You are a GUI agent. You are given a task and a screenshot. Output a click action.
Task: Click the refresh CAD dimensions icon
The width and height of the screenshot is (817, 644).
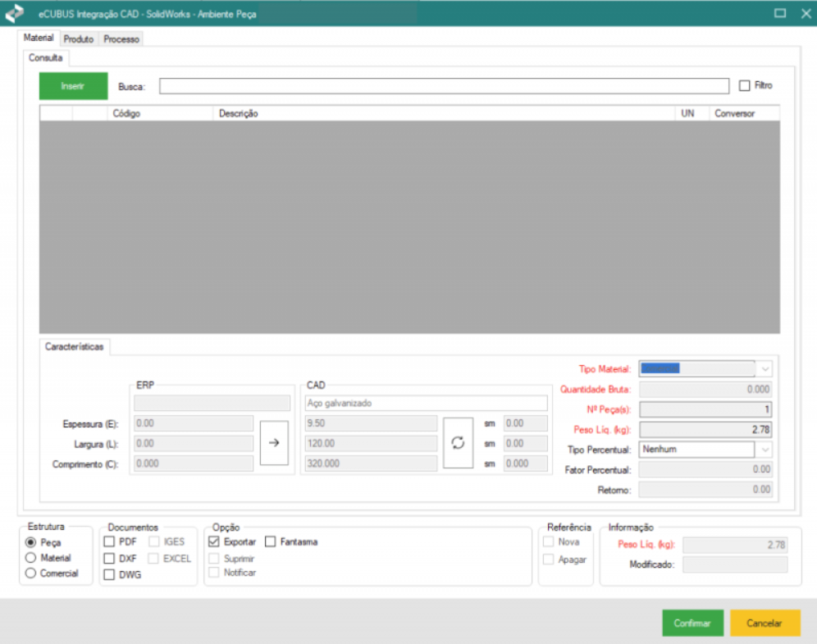pyautogui.click(x=458, y=443)
